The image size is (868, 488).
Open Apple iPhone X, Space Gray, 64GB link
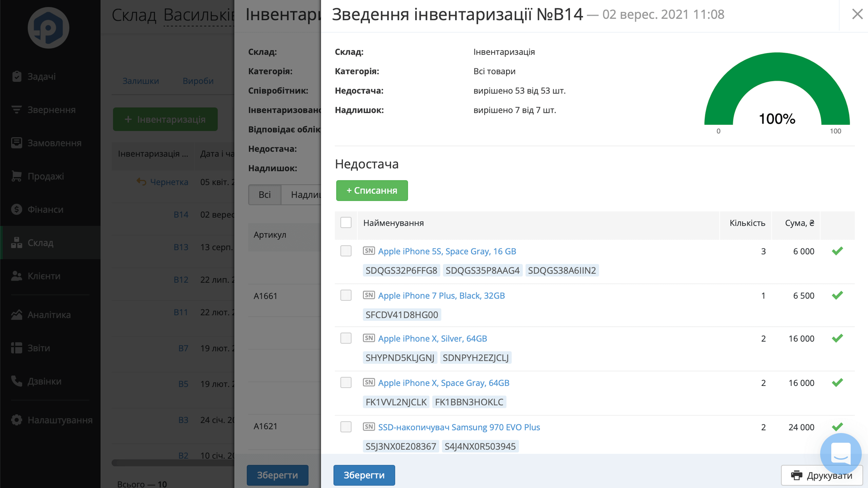tap(443, 383)
